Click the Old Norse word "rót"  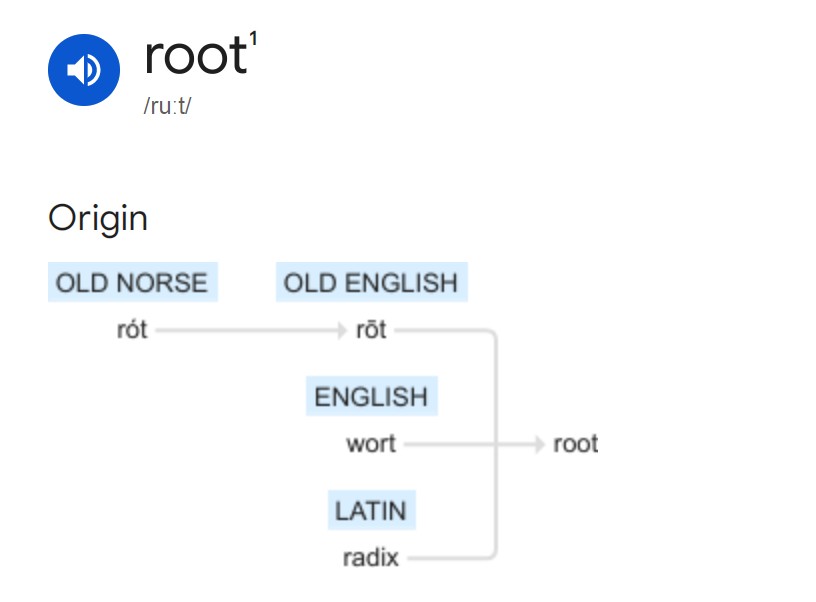click(132, 330)
